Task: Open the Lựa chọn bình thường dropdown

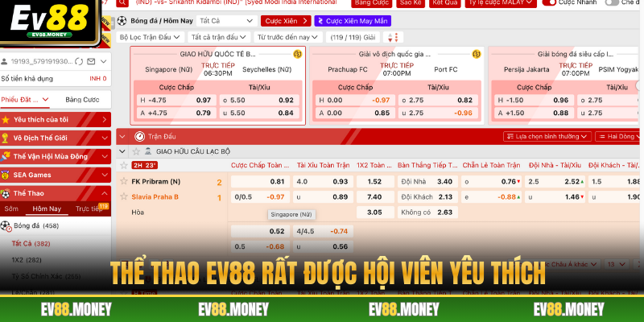Action: point(547,136)
